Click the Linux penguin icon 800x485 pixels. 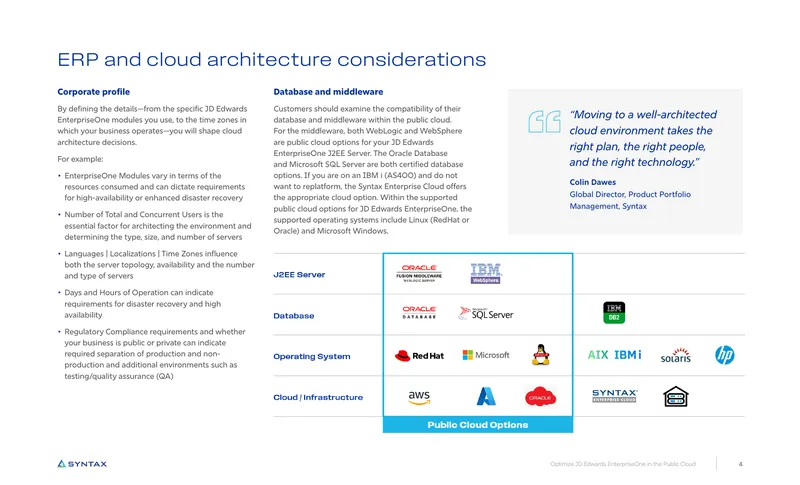tap(540, 354)
